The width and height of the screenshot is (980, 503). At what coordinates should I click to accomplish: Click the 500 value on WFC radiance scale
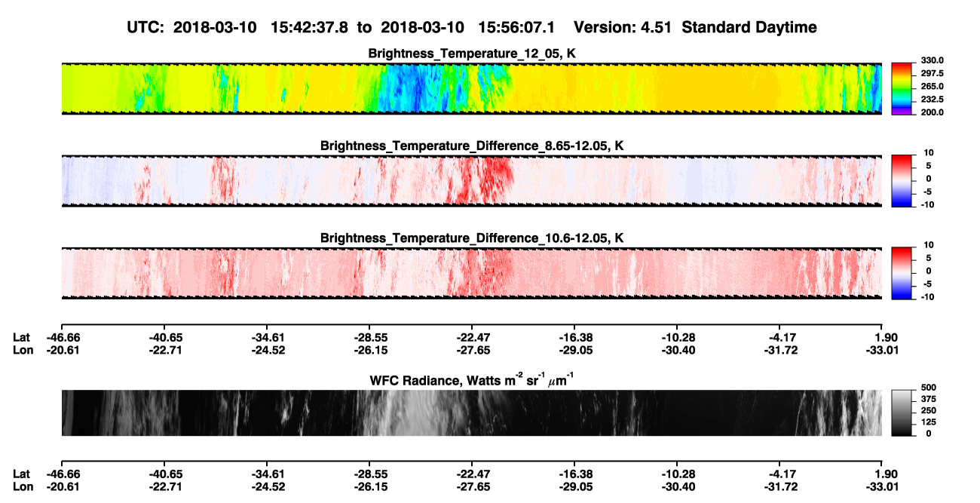929,386
